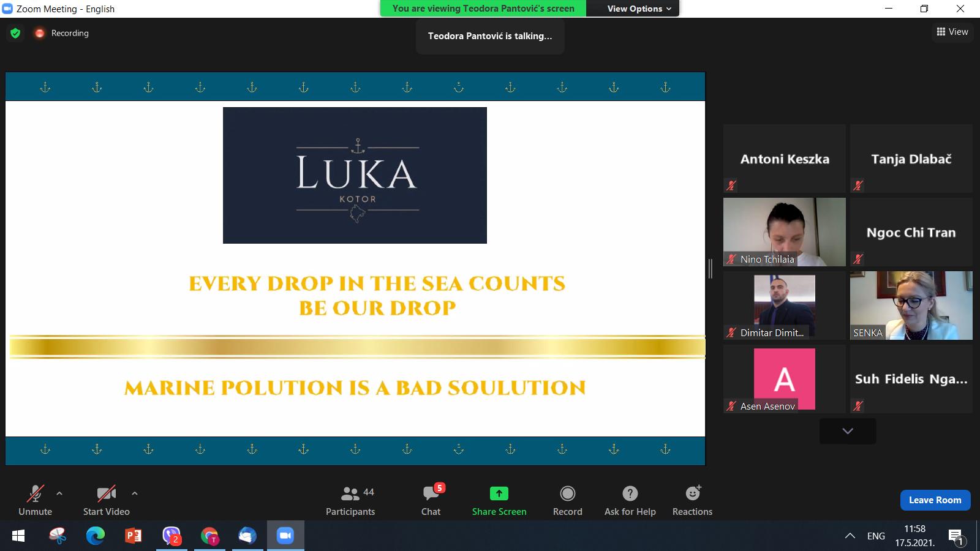Click the muted mic icon on Asen Asenov tile
Viewport: 980px width, 551px height.
coord(731,406)
